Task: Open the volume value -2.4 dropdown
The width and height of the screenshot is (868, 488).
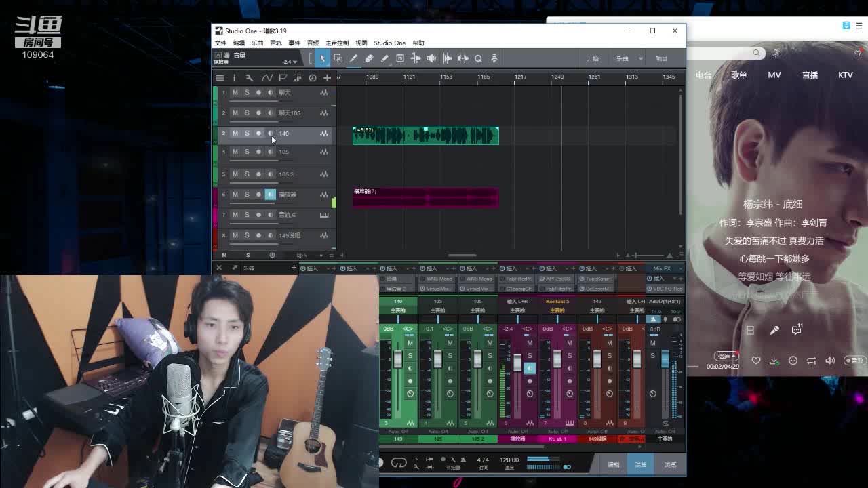Action: tap(295, 62)
